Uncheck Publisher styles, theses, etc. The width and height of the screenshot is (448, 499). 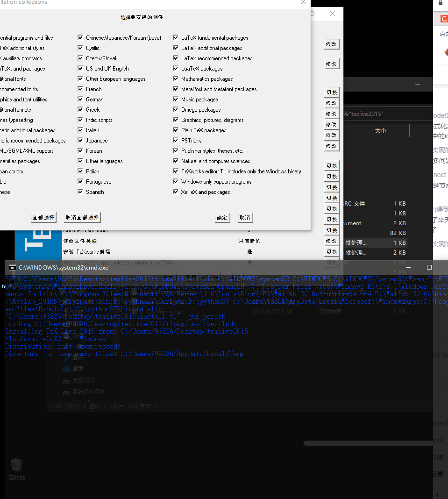(x=176, y=150)
